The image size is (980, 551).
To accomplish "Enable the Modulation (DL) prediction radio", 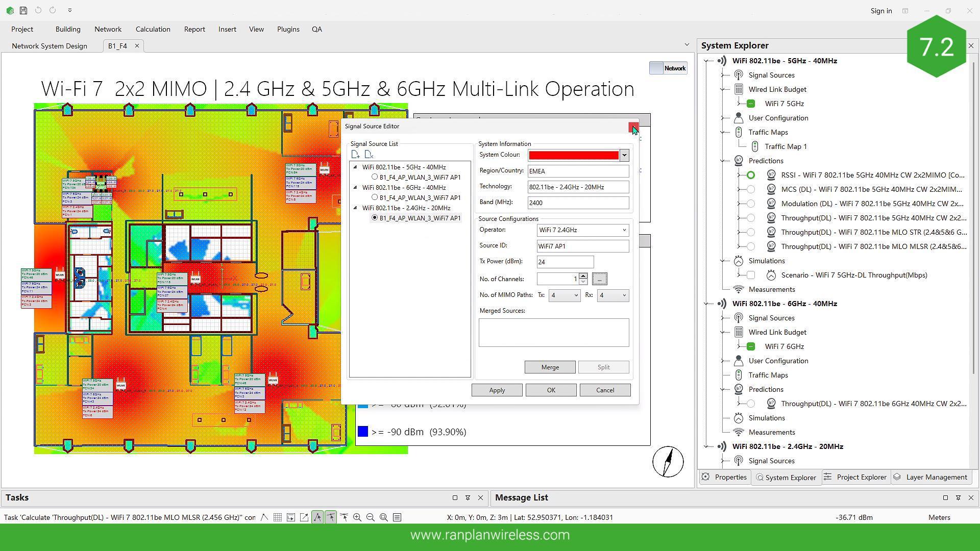I will click(x=751, y=204).
